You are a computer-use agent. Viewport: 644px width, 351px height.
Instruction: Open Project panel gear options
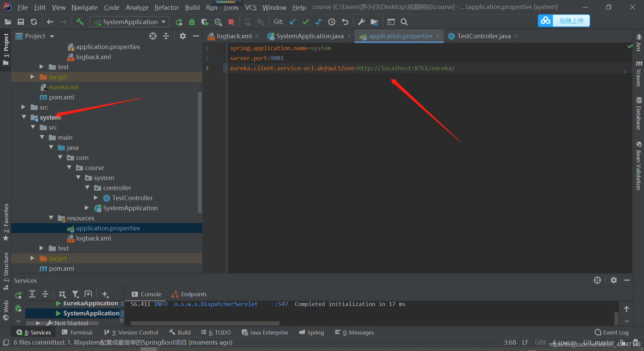point(182,36)
